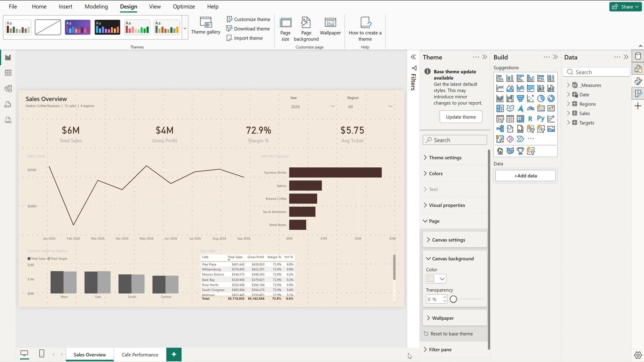This screenshot has width=644, height=362.
Task: Select the Azure map arrow icon
Action: pyautogui.click(x=520, y=108)
